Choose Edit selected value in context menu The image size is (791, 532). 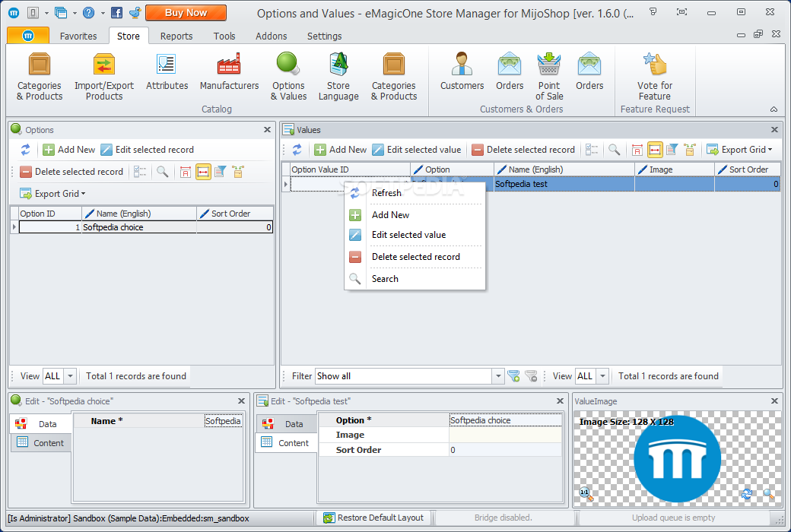[415, 235]
